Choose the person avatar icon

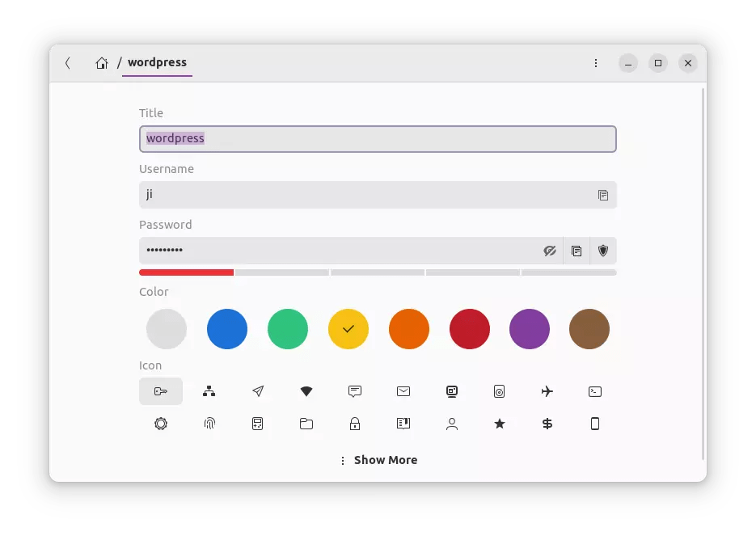(x=452, y=424)
